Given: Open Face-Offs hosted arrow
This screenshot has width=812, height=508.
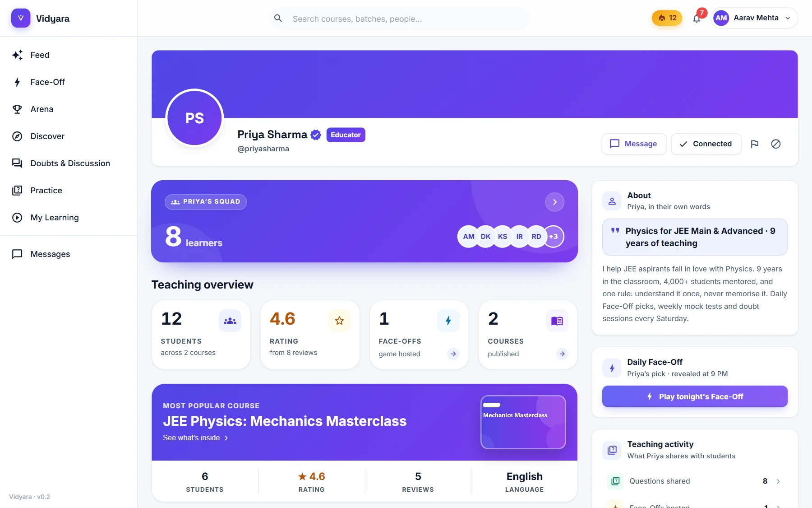Looking at the screenshot, I should (453, 354).
